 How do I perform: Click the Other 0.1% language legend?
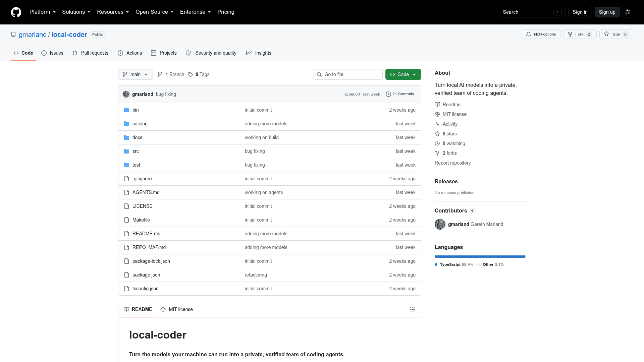(x=490, y=264)
